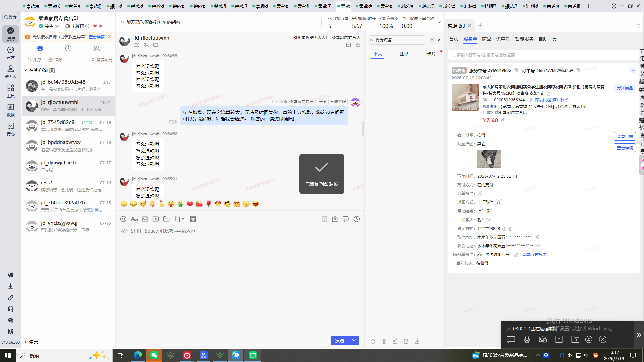Click the order number search field
Viewport: 644px width, 362px height.
click(x=543, y=55)
